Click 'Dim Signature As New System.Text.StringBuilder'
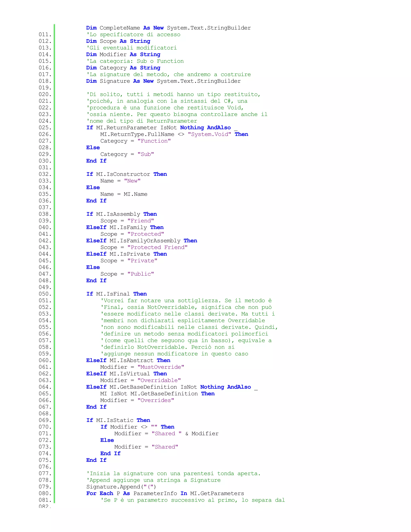 (x=163, y=81)
